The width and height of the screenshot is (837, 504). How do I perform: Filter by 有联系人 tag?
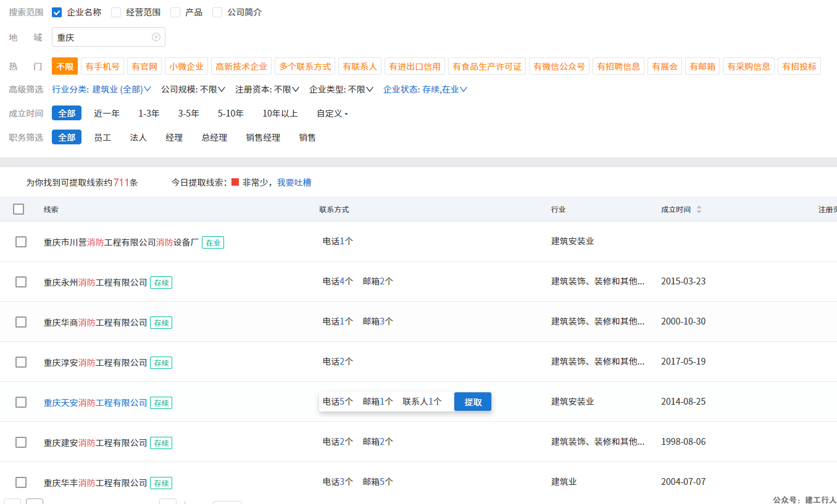[x=360, y=67]
